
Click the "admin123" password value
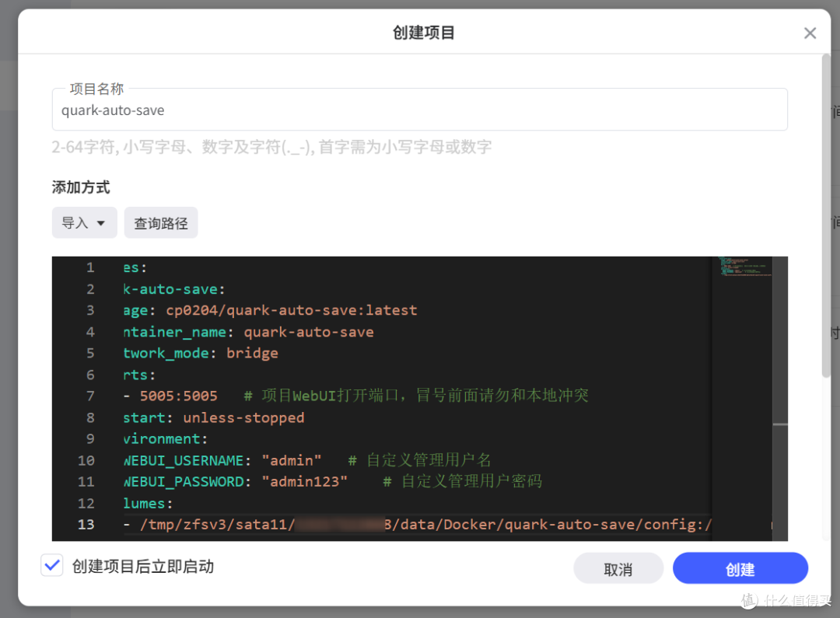304,482
